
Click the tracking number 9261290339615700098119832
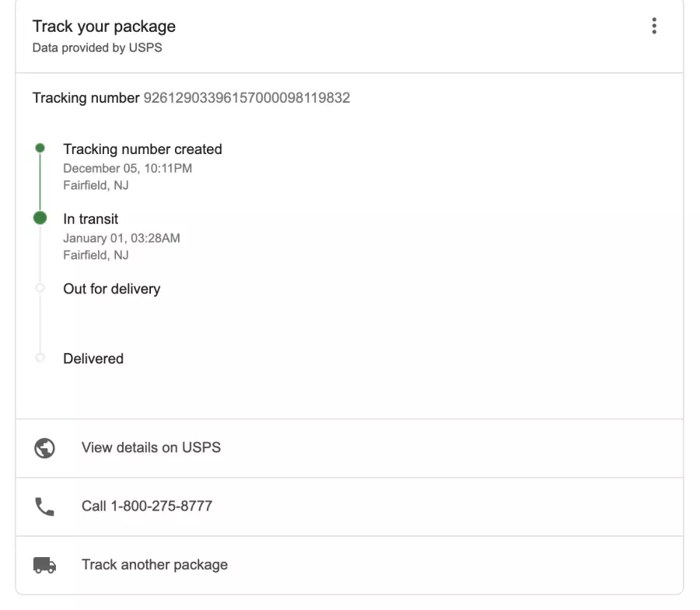point(247,98)
